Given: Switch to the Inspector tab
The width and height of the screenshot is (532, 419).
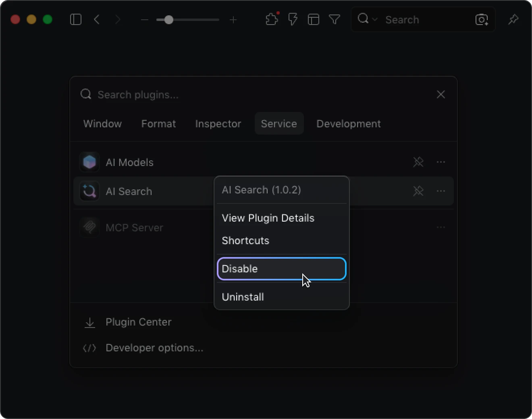Looking at the screenshot, I should 218,124.
